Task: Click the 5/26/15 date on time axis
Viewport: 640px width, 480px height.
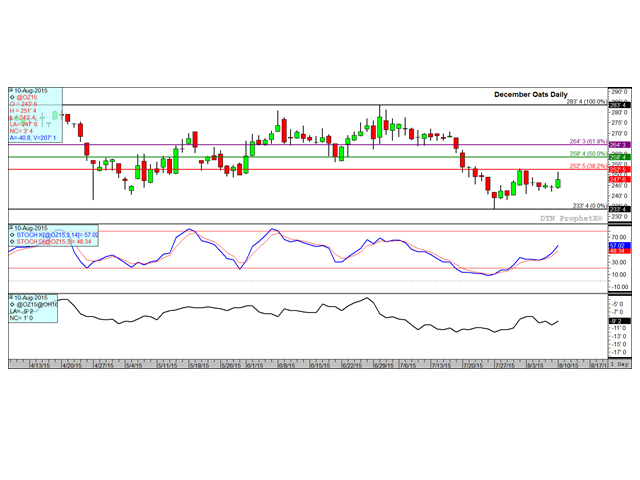Action: pyautogui.click(x=231, y=365)
